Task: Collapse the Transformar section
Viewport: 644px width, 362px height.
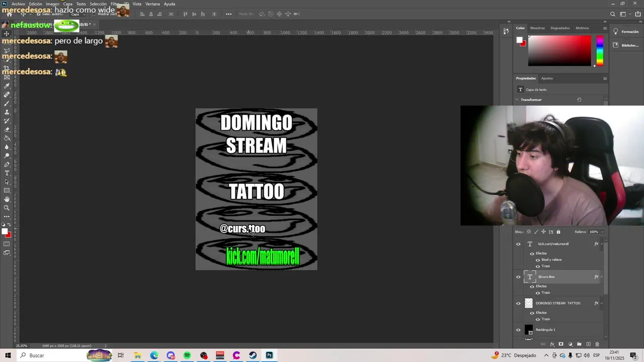Action: click(x=517, y=100)
